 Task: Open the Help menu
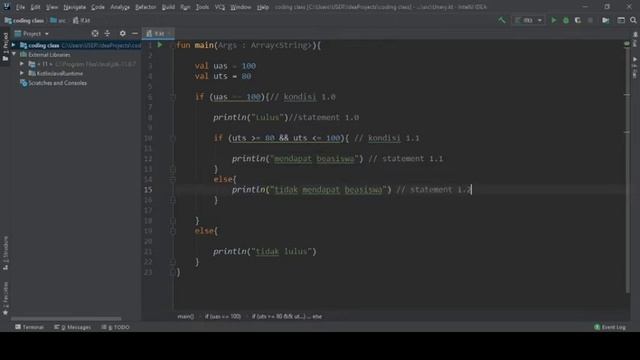tap(263, 7)
